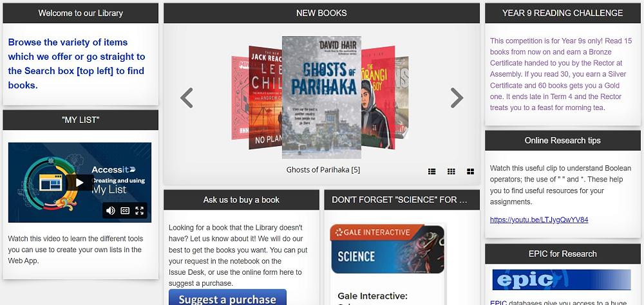Select the Ghosts of Parihaka book cover

(x=321, y=97)
